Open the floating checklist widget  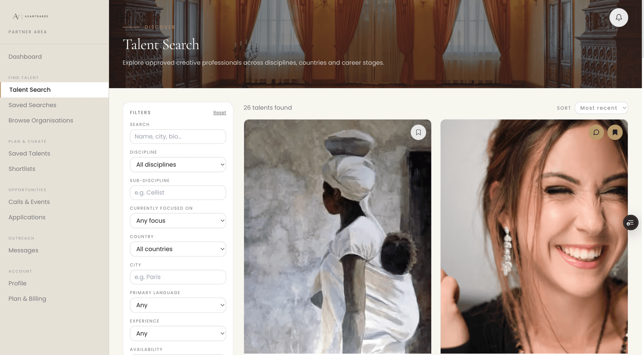(x=631, y=223)
